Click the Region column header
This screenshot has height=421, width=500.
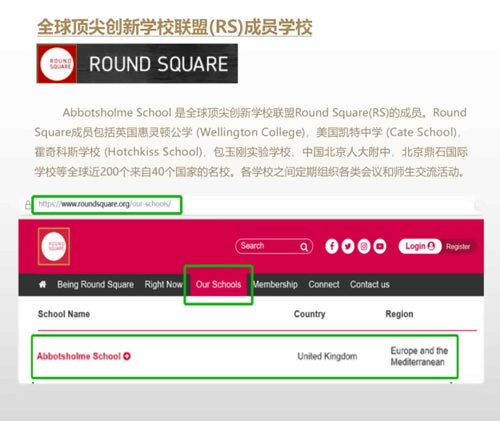click(399, 314)
